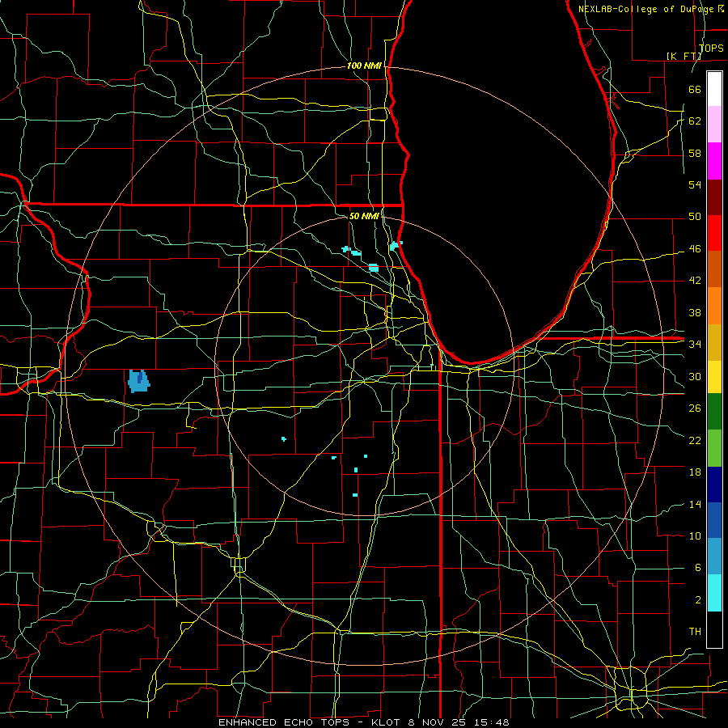Click the 50 legend value

[695, 217]
